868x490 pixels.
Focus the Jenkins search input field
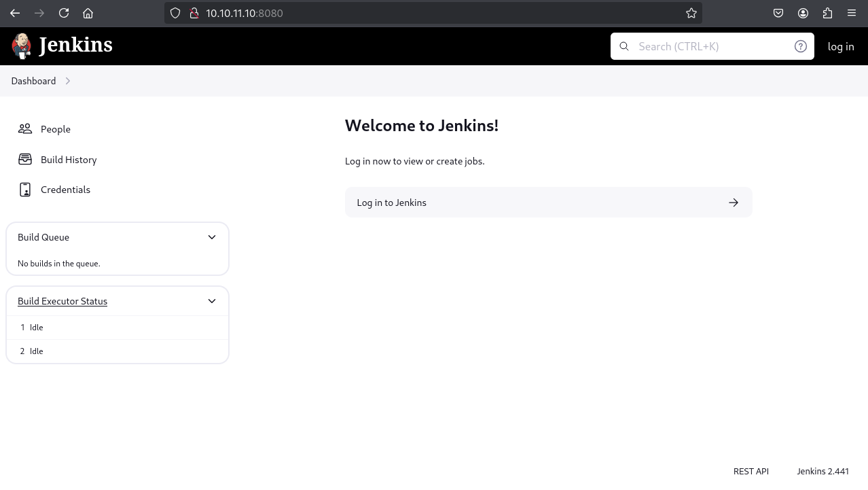click(710, 46)
